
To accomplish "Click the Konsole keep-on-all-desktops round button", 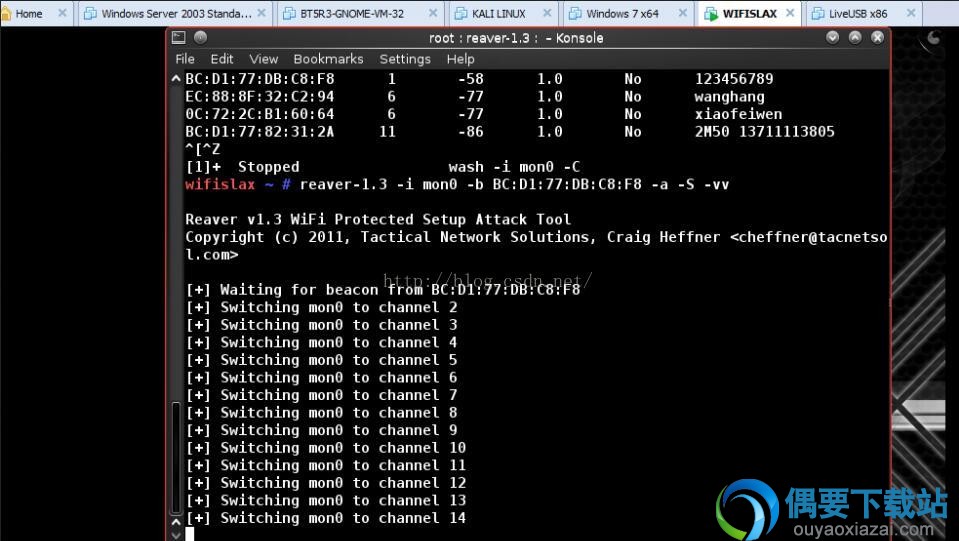I will pyautogui.click(x=200, y=37).
